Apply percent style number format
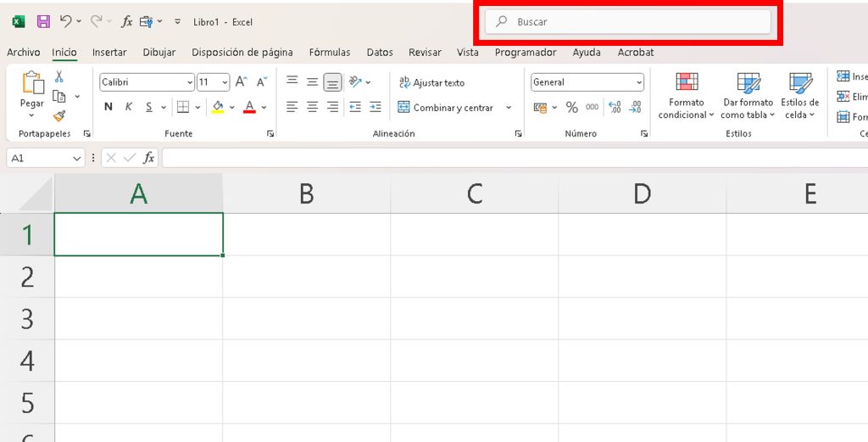This screenshot has width=868, height=442. point(571,108)
